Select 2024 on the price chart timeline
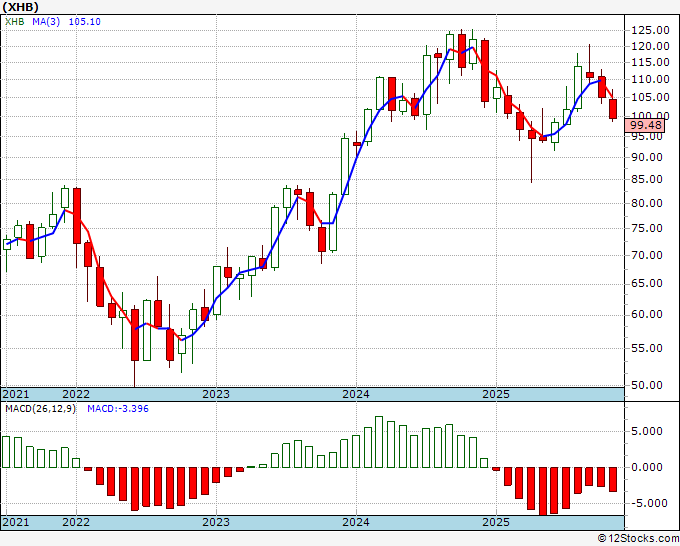 pyautogui.click(x=356, y=394)
